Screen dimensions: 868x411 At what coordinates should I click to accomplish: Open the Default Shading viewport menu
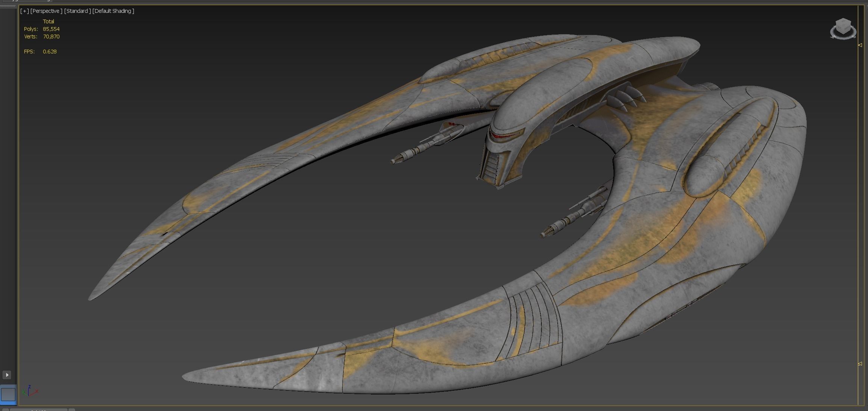113,11
